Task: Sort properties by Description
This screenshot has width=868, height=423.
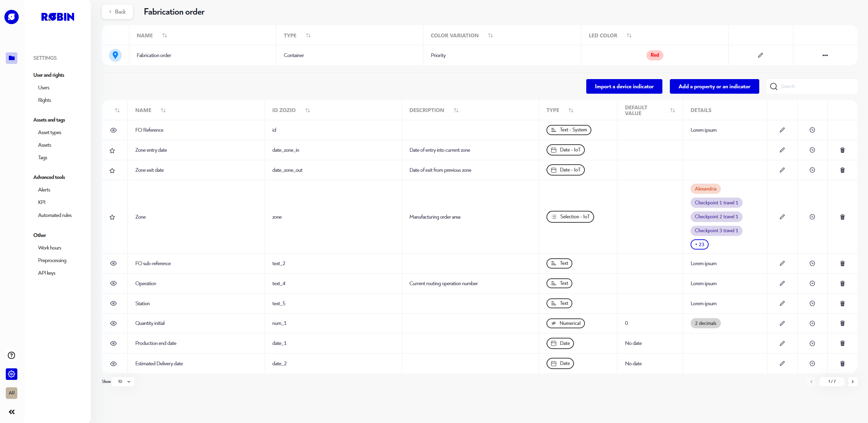Action: [456, 110]
